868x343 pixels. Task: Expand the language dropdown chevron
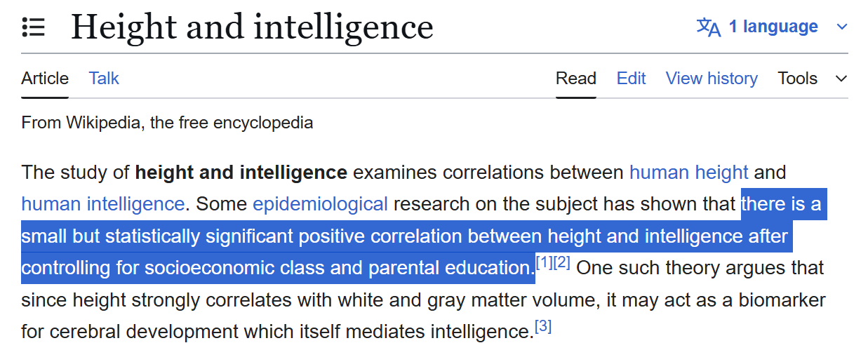pos(842,27)
